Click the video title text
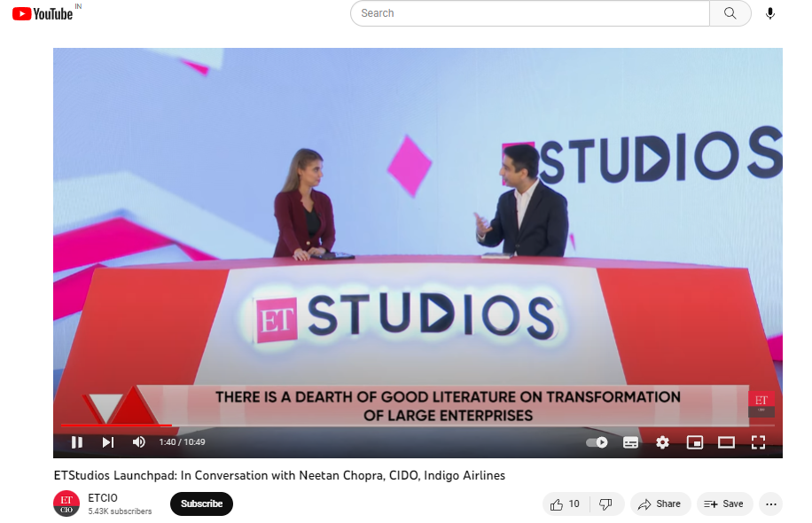Screen dimensions: 812x523 (279, 475)
